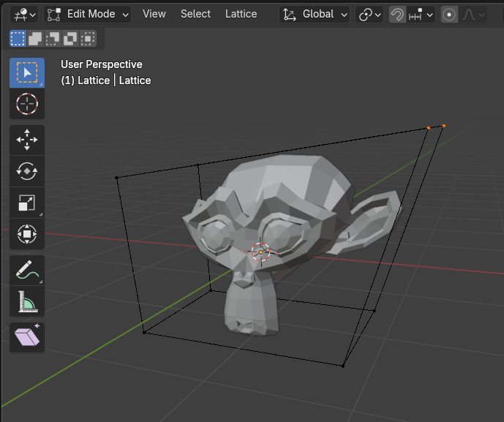Toggle snapping magnet icon
The image size is (504, 422).
coord(397,15)
